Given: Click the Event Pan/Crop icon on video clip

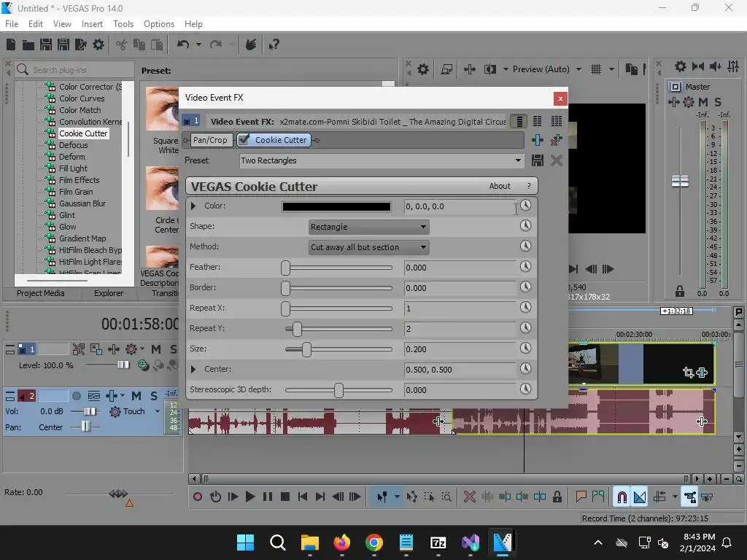Looking at the screenshot, I should 688,373.
